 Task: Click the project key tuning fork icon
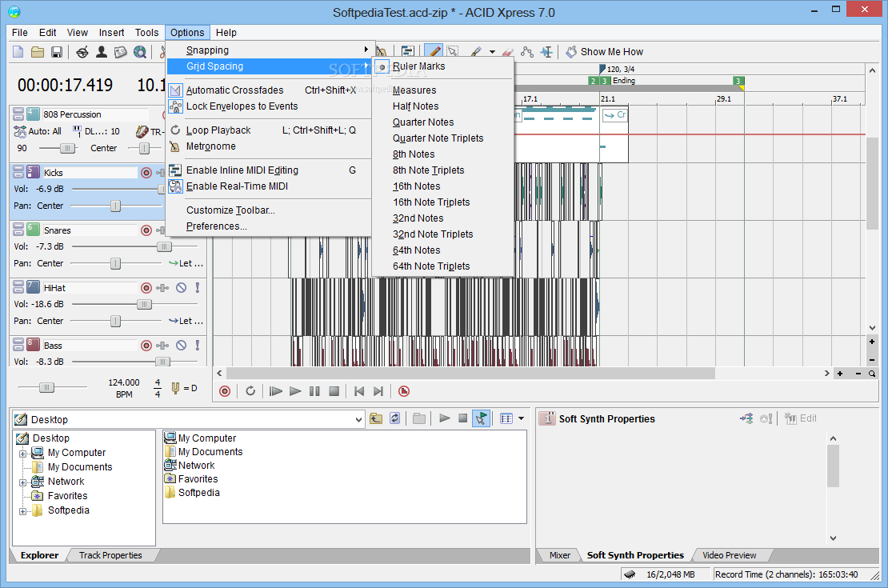[x=175, y=388]
